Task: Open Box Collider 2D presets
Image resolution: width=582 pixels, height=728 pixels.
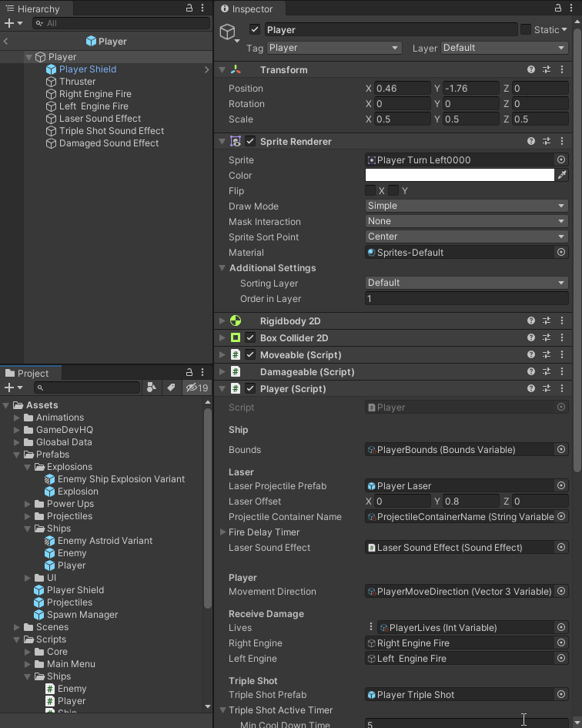Action: [x=547, y=337]
